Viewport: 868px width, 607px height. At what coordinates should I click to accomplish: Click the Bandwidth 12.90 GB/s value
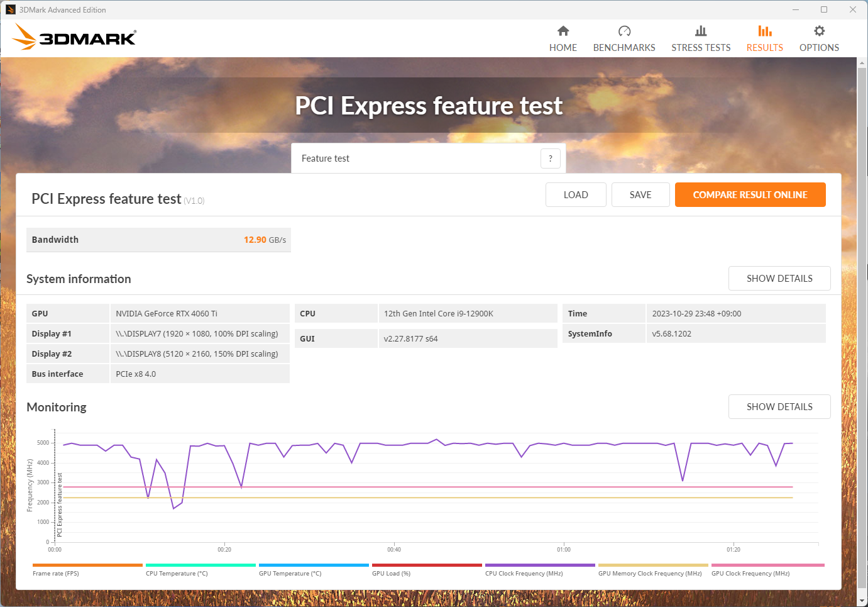click(x=265, y=240)
